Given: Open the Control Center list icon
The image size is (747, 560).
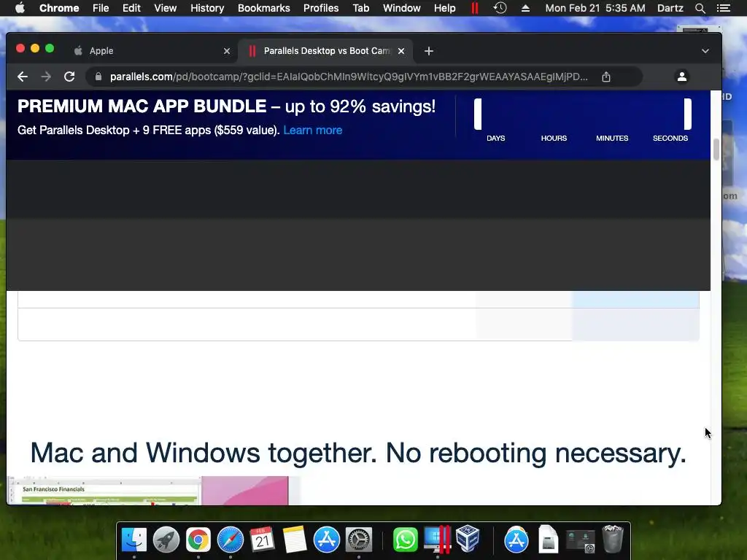Looking at the screenshot, I should (x=724, y=8).
